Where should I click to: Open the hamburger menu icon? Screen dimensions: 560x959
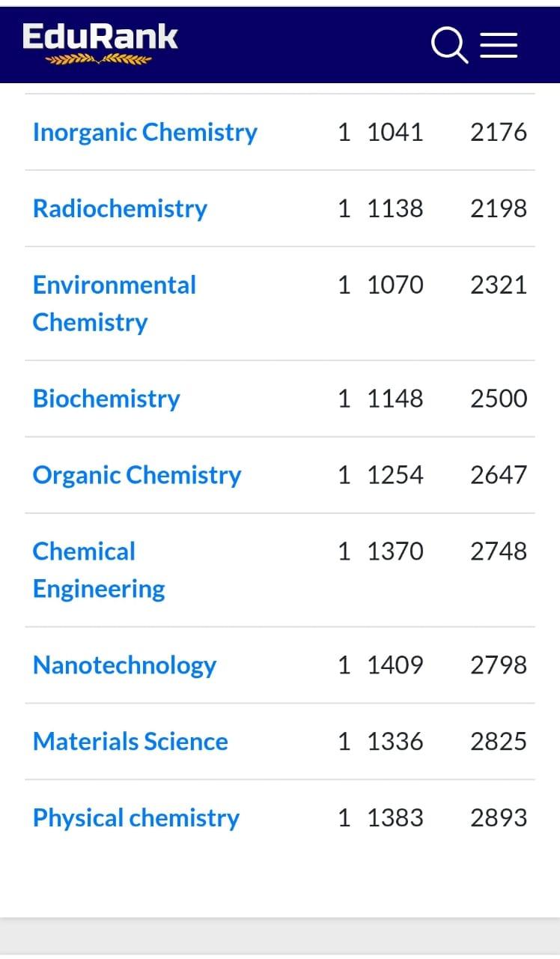pyautogui.click(x=499, y=45)
